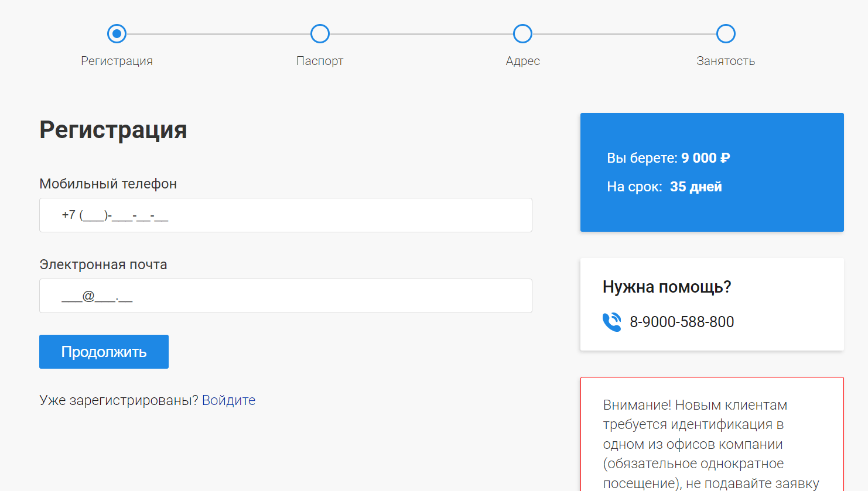Click the blue phone handset icon
Screen dimensions: 868x491
point(612,322)
